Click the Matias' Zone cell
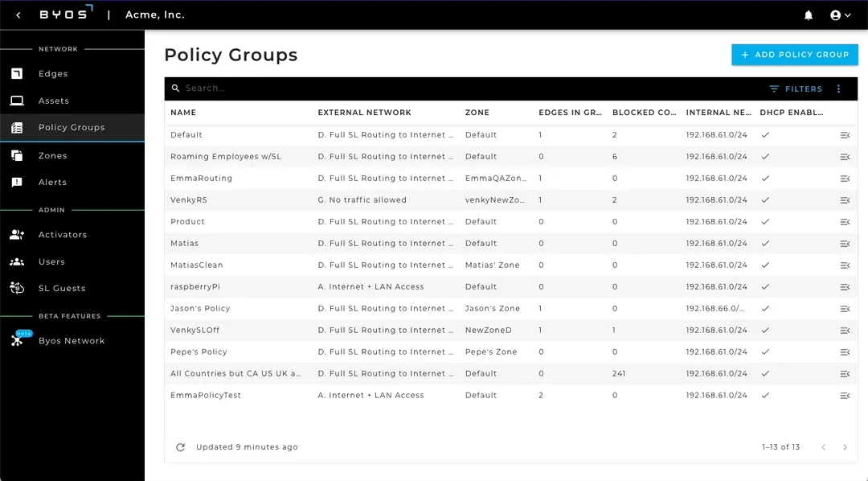The image size is (868, 481). click(492, 265)
